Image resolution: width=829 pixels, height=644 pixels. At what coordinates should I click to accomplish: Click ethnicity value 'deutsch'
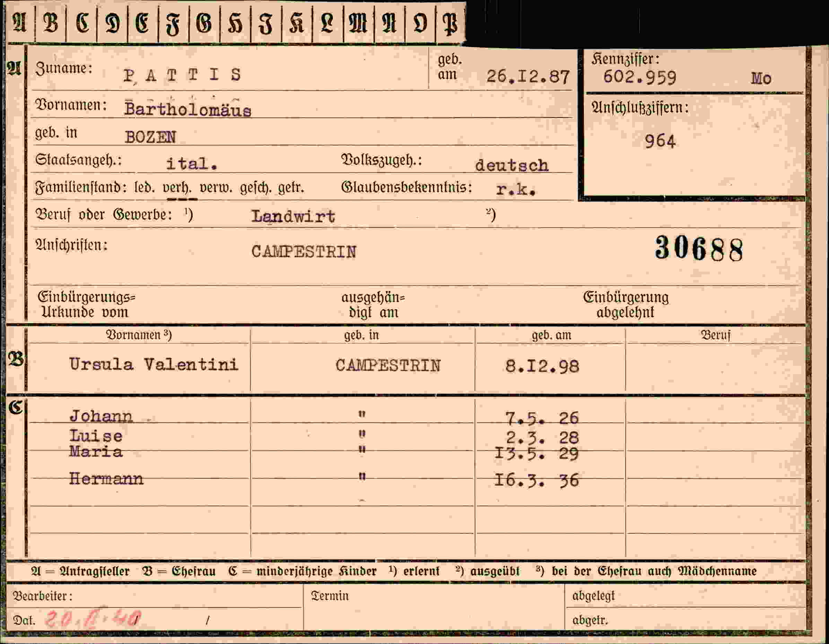(x=512, y=165)
